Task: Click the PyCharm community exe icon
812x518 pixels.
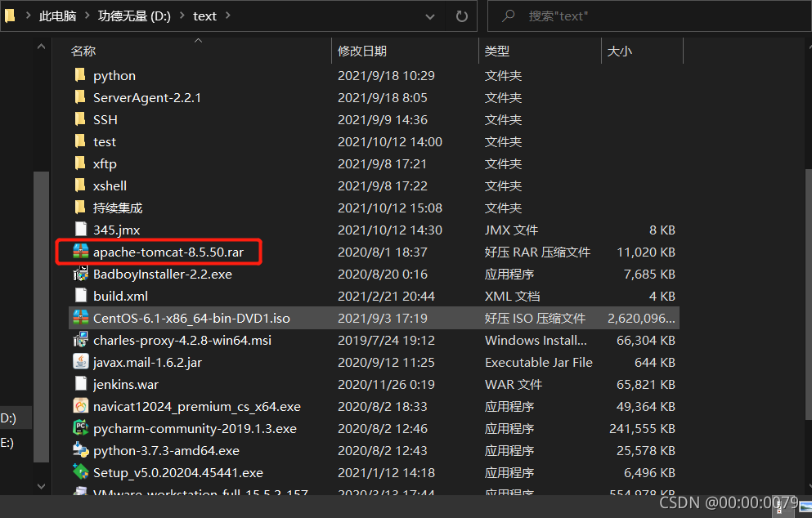Action: [81, 428]
